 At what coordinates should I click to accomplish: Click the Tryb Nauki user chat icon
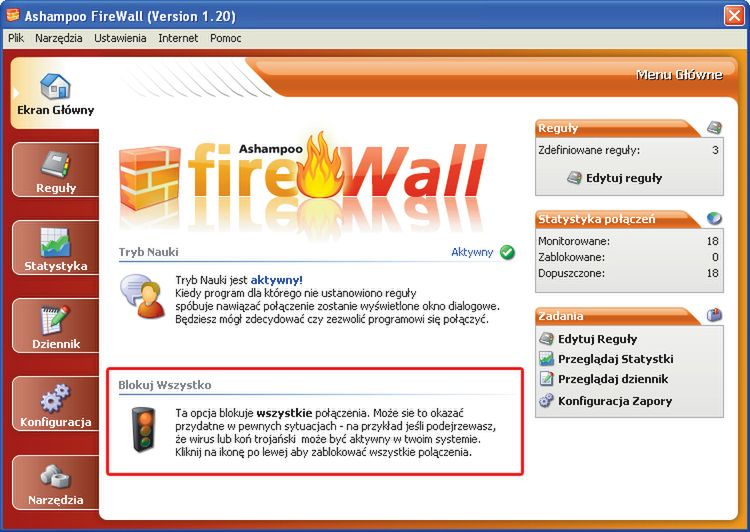pyautogui.click(x=143, y=297)
